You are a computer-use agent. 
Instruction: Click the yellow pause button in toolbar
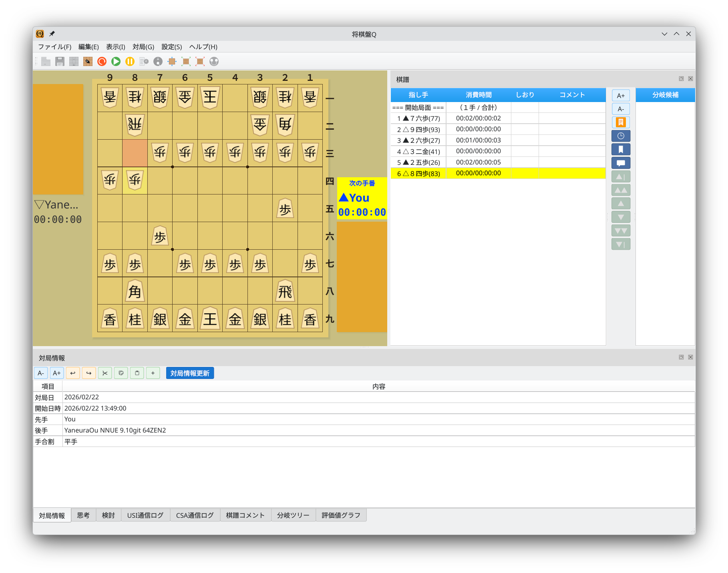pyautogui.click(x=130, y=61)
